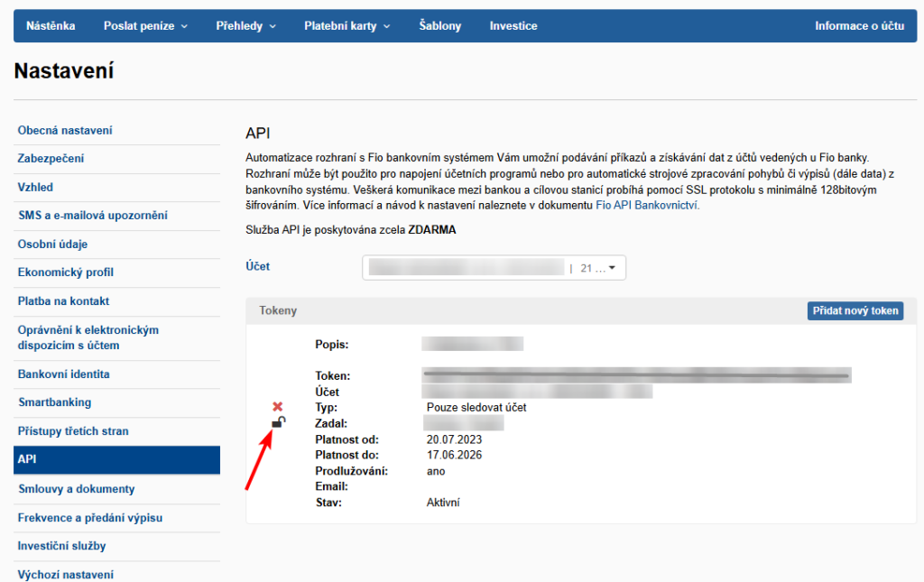Image resolution: width=924 pixels, height=582 pixels.
Task: Open Investice in the top menu
Action: coord(513,26)
